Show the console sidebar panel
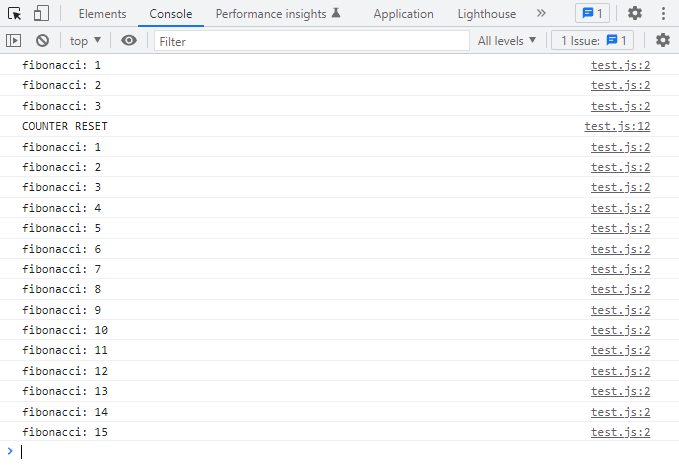 click(14, 41)
